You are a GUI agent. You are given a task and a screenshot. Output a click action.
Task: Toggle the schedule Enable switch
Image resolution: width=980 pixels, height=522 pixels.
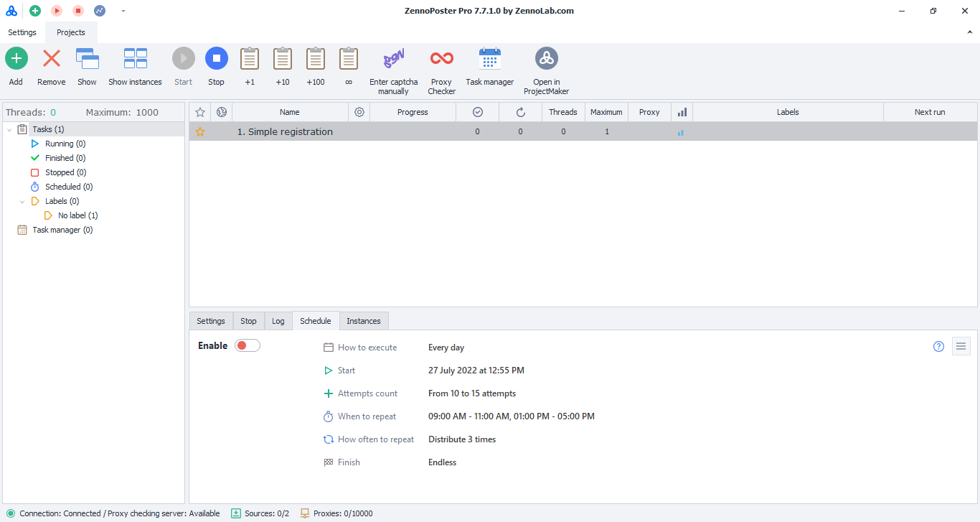tap(248, 346)
